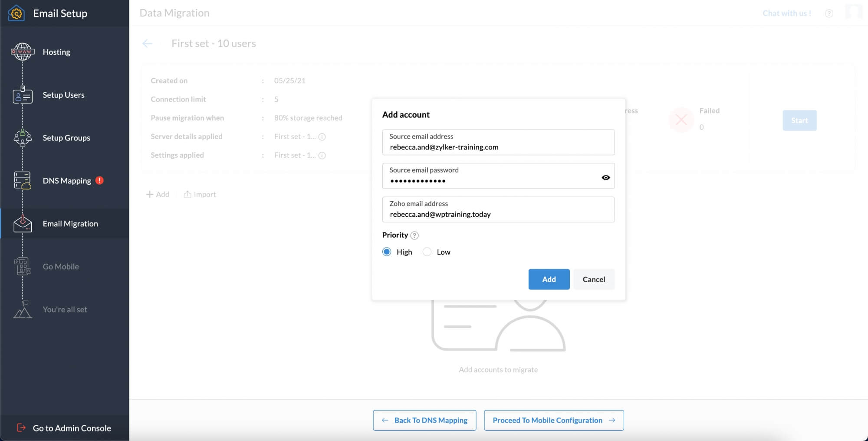Select the Setup Users icon

[x=22, y=95]
